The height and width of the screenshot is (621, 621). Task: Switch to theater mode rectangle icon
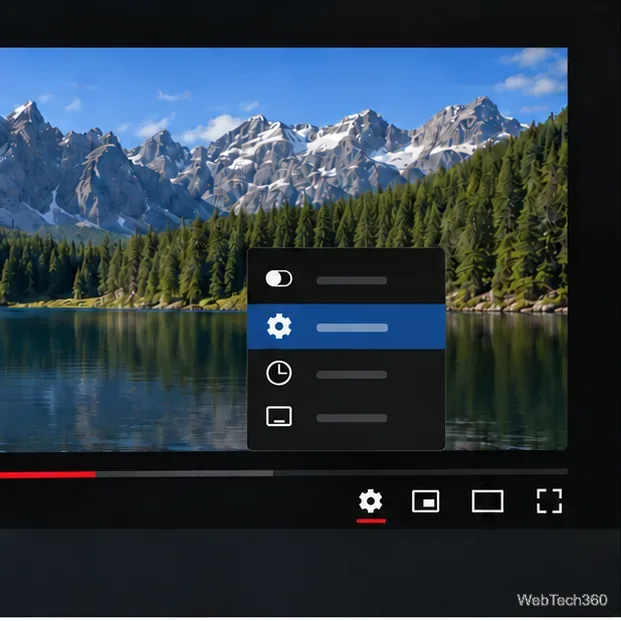(488, 501)
